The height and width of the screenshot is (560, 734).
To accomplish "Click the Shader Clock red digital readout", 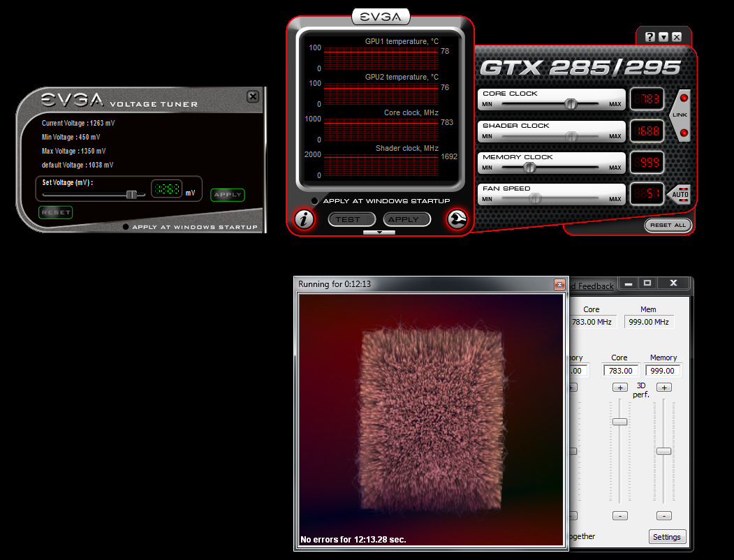I will (647, 131).
